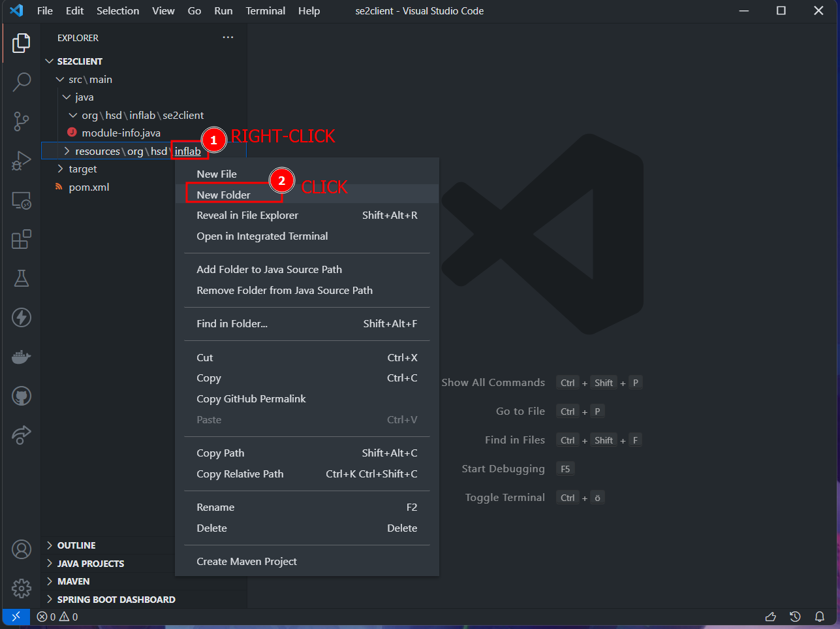Collapse the org\hsd\inflab\se2client folder
The image size is (840, 629).
click(x=73, y=116)
